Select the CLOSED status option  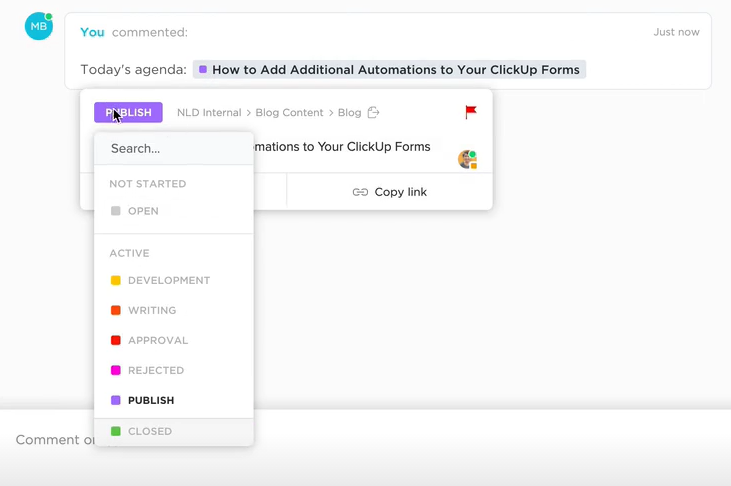coord(174,431)
